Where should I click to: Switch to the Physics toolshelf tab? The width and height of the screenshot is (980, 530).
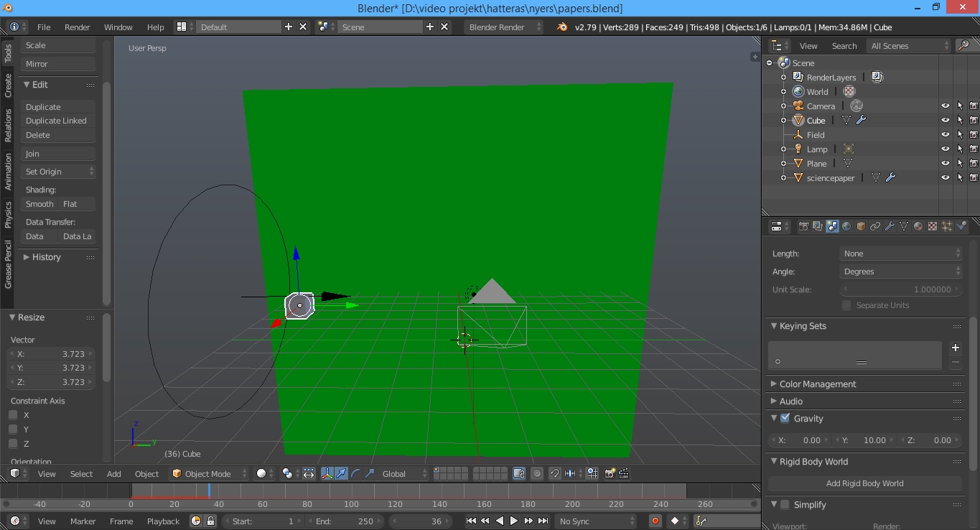pos(8,214)
